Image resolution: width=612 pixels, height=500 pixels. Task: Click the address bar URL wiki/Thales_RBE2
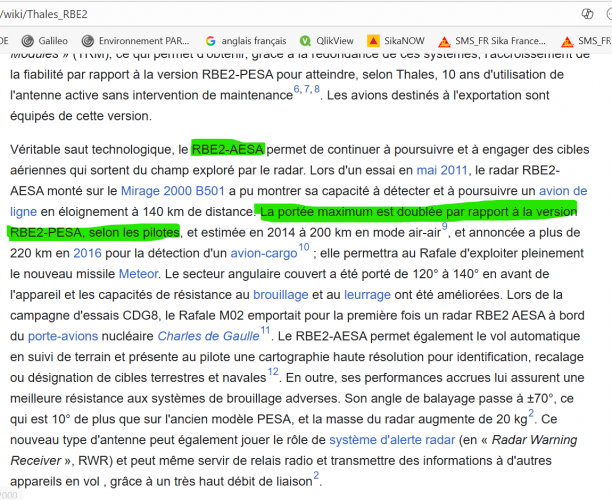[x=44, y=14]
